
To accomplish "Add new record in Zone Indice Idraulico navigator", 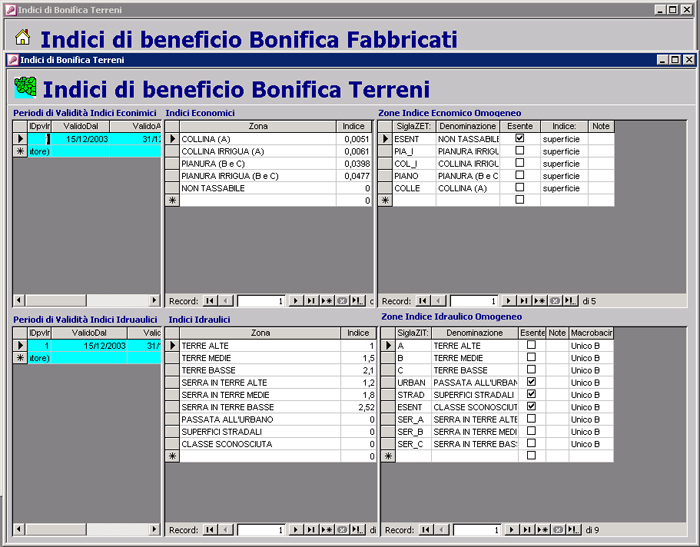I will [543, 529].
